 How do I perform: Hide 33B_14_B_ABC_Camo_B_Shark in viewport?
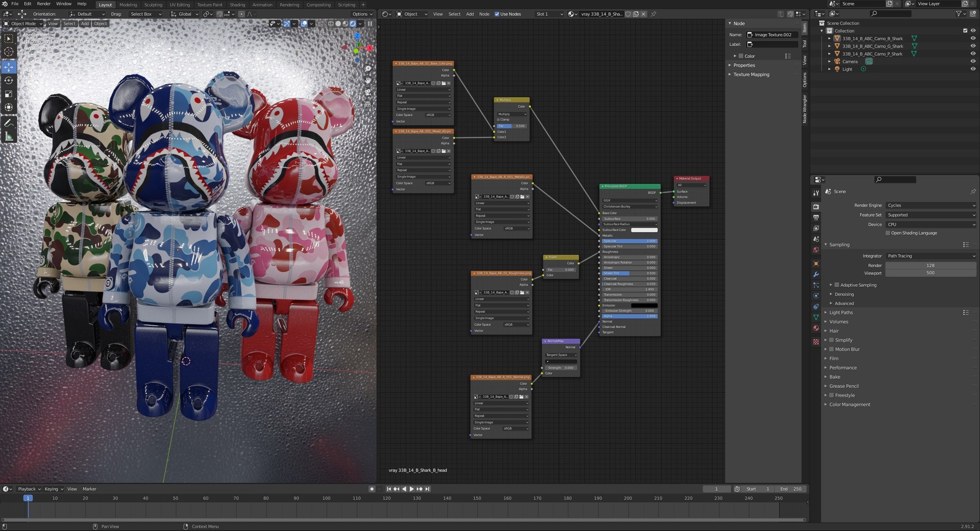pos(973,38)
